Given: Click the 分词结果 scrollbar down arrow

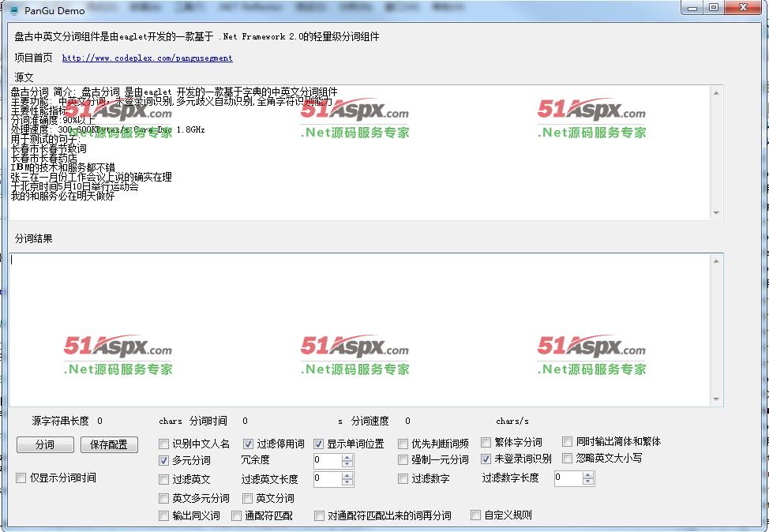Looking at the screenshot, I should [x=717, y=399].
